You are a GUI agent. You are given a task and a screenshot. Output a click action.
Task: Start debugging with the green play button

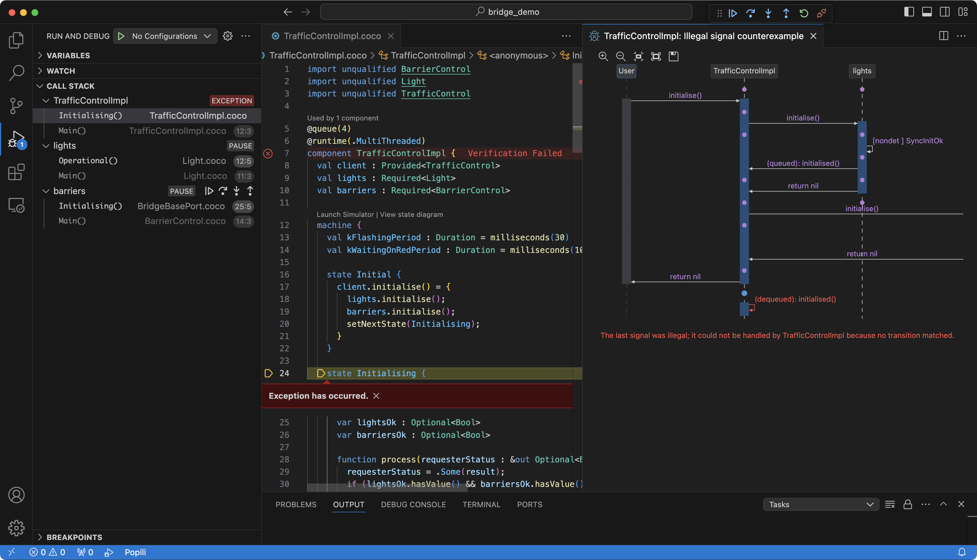[x=121, y=36]
